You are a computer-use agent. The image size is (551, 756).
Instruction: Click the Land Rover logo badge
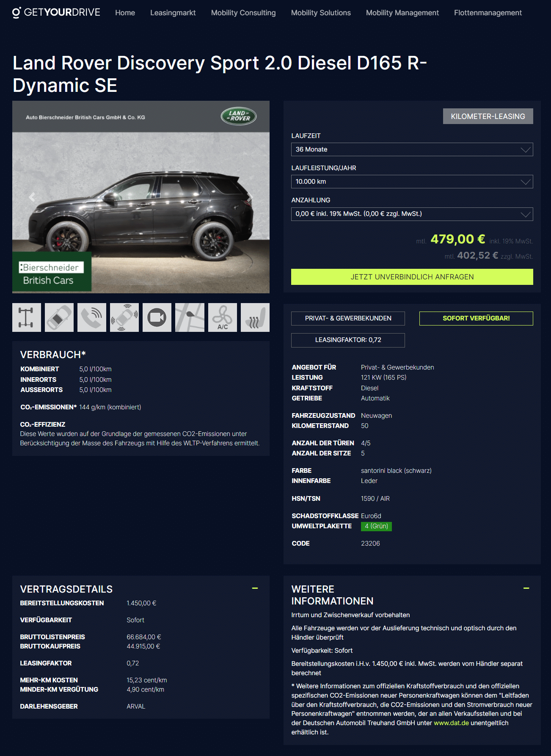[239, 116]
